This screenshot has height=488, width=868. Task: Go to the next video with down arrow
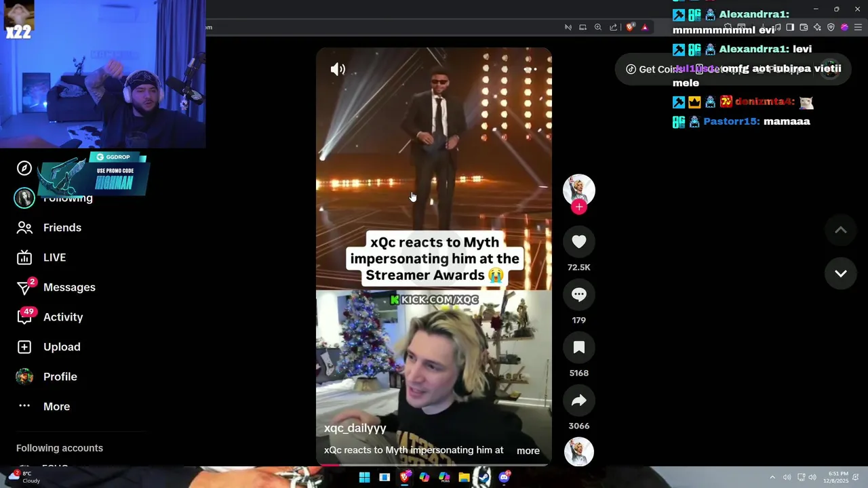840,273
